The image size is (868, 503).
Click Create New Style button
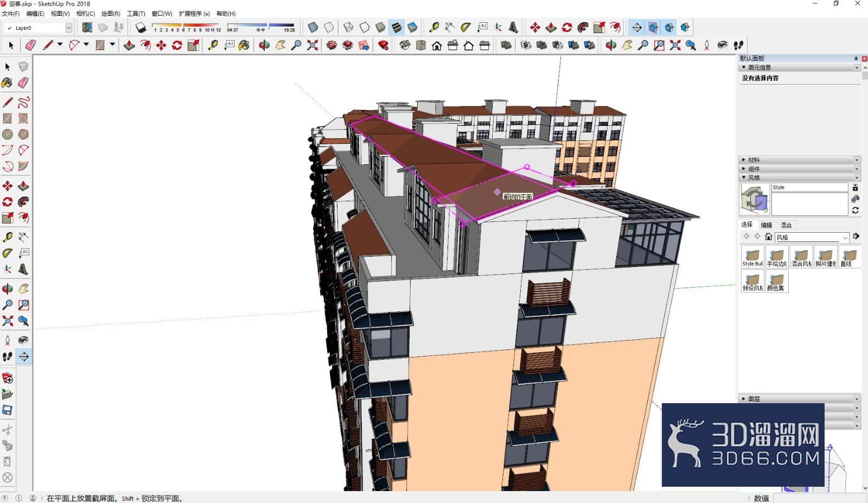coord(855,199)
